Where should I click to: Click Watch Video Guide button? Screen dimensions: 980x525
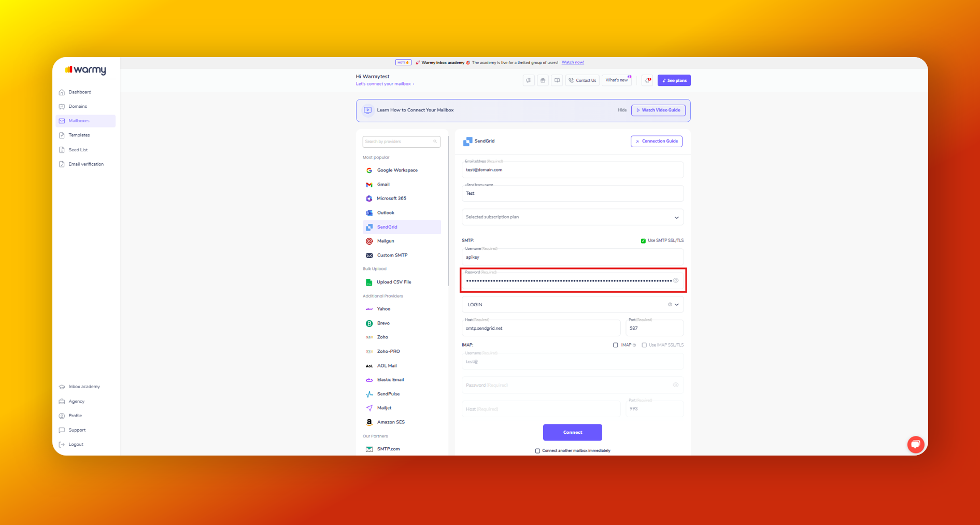(x=658, y=110)
